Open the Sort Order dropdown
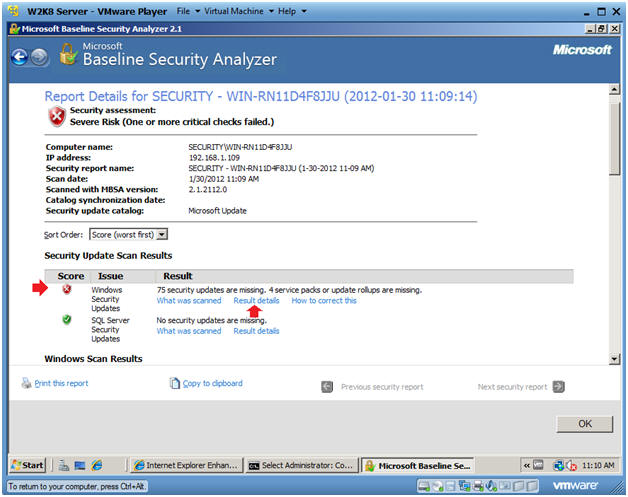Screen dimensions: 628x497 [128, 234]
